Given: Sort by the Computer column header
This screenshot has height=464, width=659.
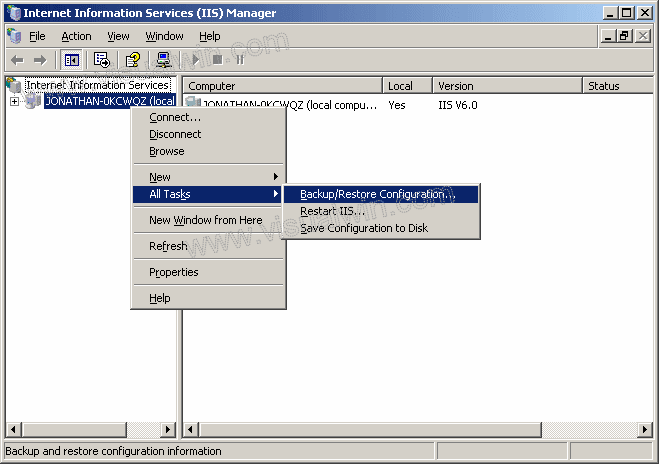Looking at the screenshot, I should point(282,86).
